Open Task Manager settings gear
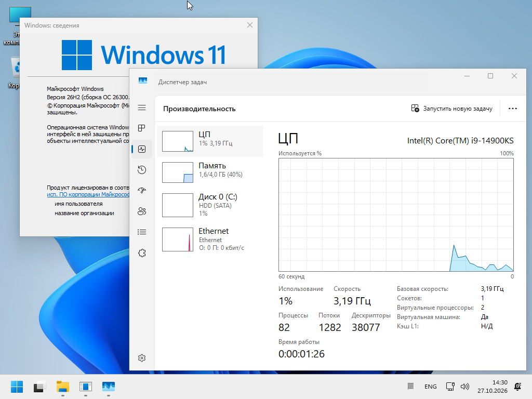Screen dimensions: 532x399 (142, 358)
